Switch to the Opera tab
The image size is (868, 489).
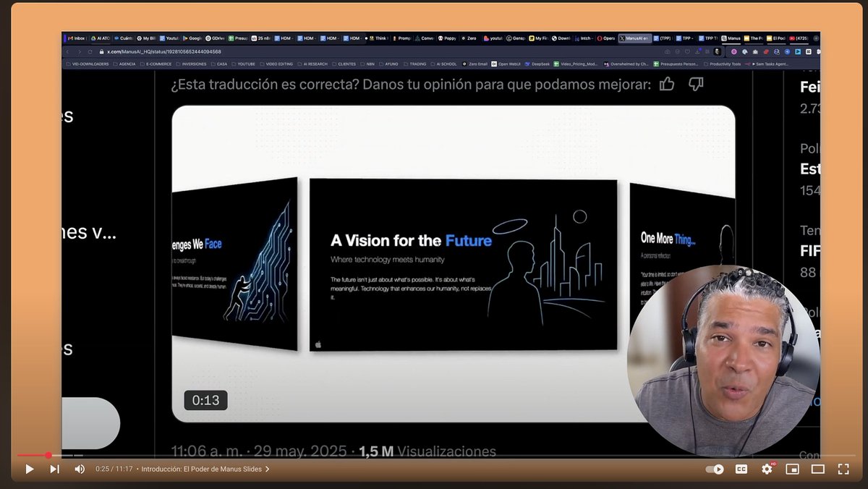605,38
